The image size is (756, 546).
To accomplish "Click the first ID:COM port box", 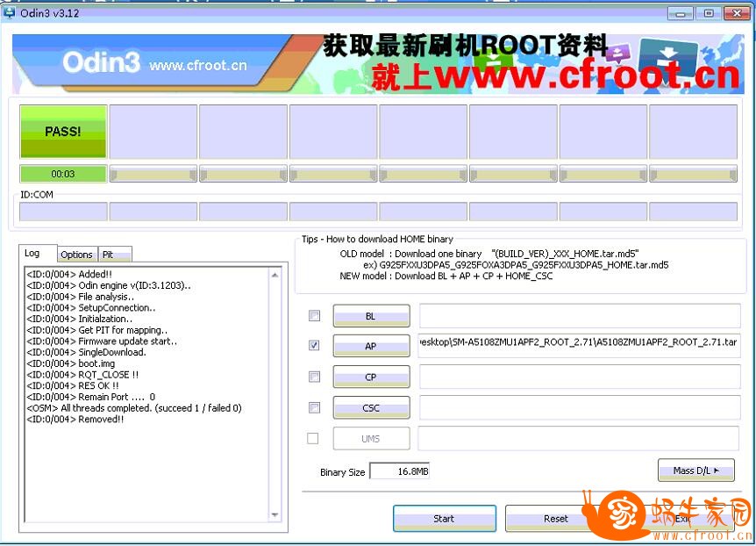I will click(63, 212).
